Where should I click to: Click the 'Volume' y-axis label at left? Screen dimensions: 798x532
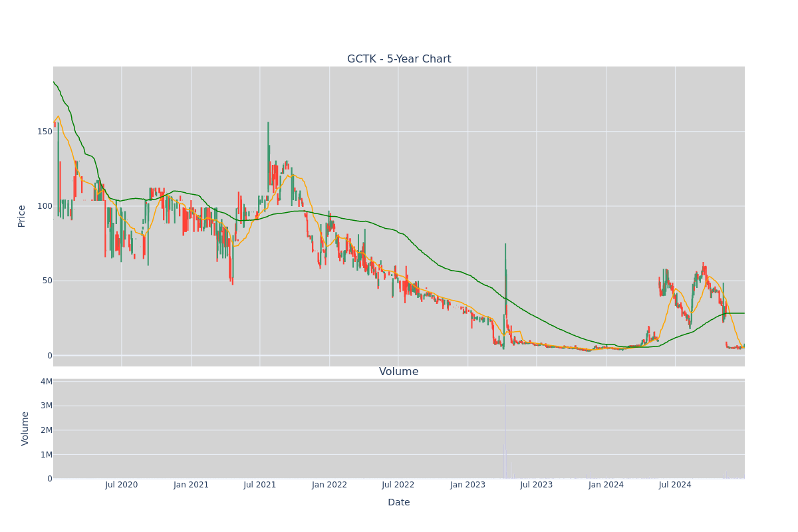[25, 428]
